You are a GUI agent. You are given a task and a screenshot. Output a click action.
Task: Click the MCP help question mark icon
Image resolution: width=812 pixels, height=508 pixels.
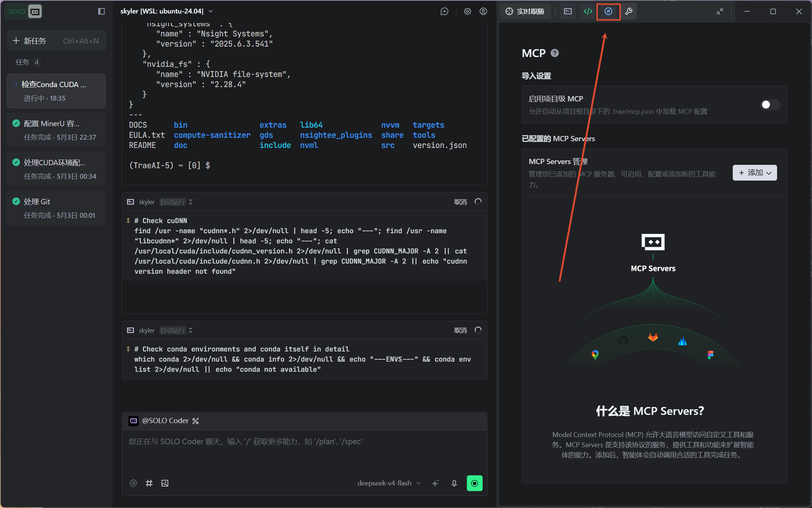pyautogui.click(x=555, y=53)
